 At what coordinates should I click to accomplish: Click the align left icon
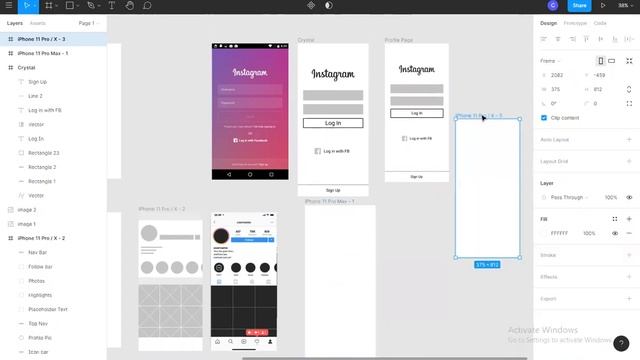coord(544,39)
